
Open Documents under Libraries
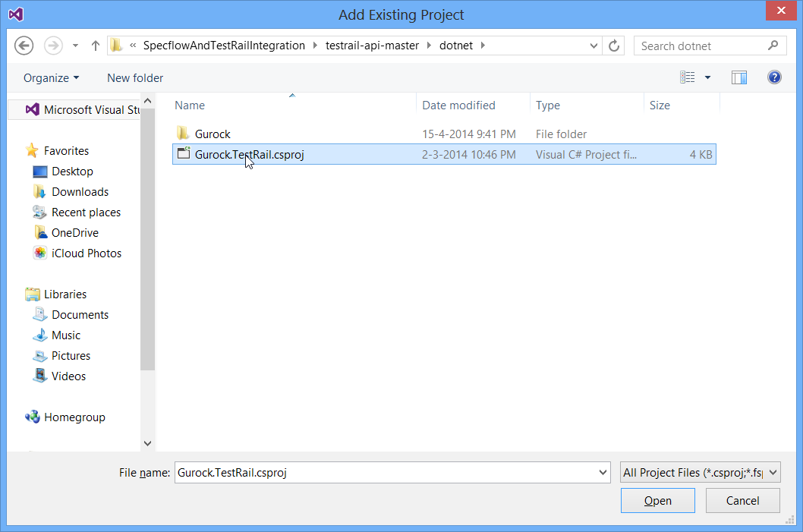pos(80,315)
